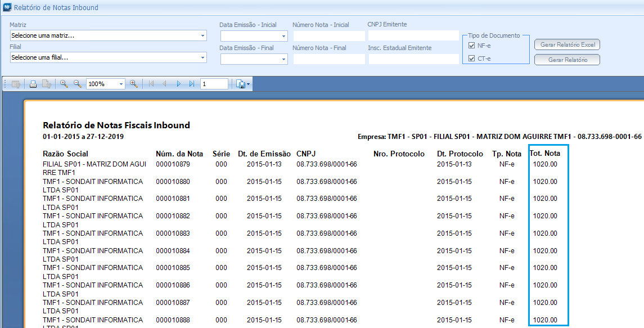Uncheck the CT-e document type checkbox
The width and height of the screenshot is (644, 328).
(x=472, y=59)
